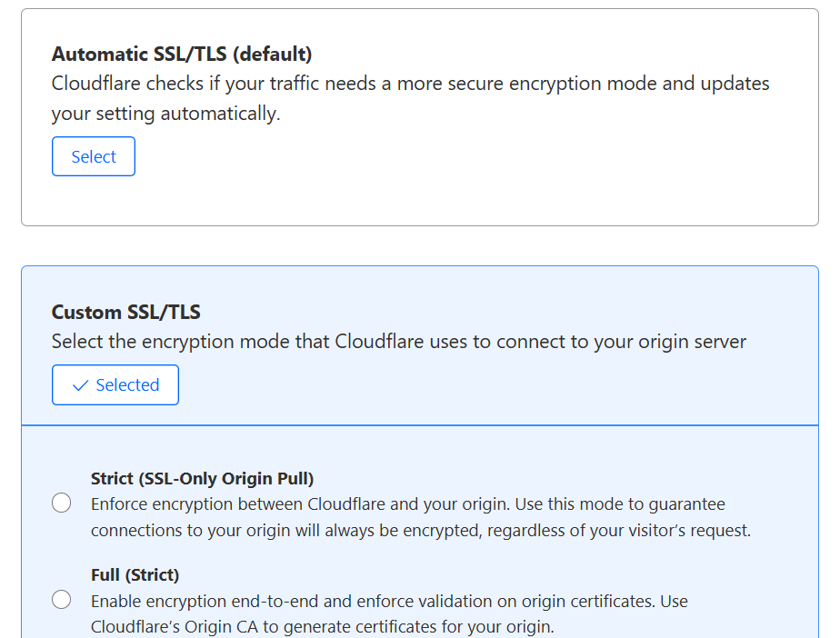Click text 'Cloudflare checks if your traffic needs'
The width and height of the screenshot is (840, 638).
214,84
